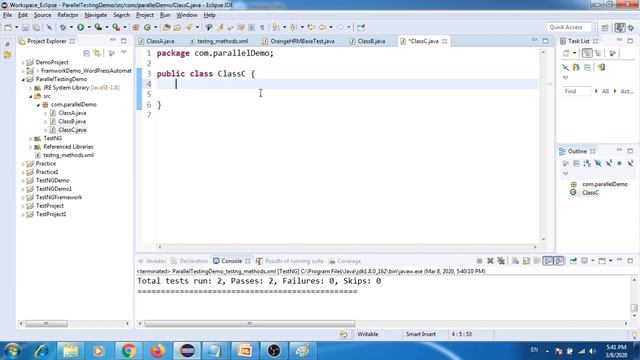This screenshot has width=640, height=360.
Task: Click the Console vertical scrollbar thumb
Action: [634, 308]
